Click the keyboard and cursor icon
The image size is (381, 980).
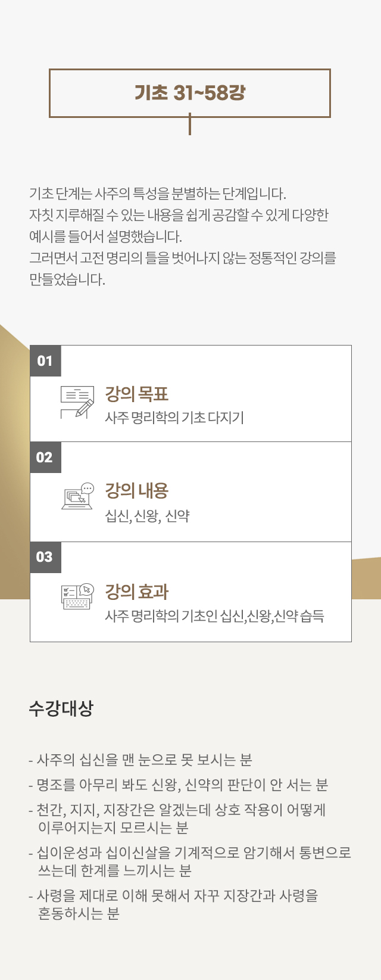78,596
